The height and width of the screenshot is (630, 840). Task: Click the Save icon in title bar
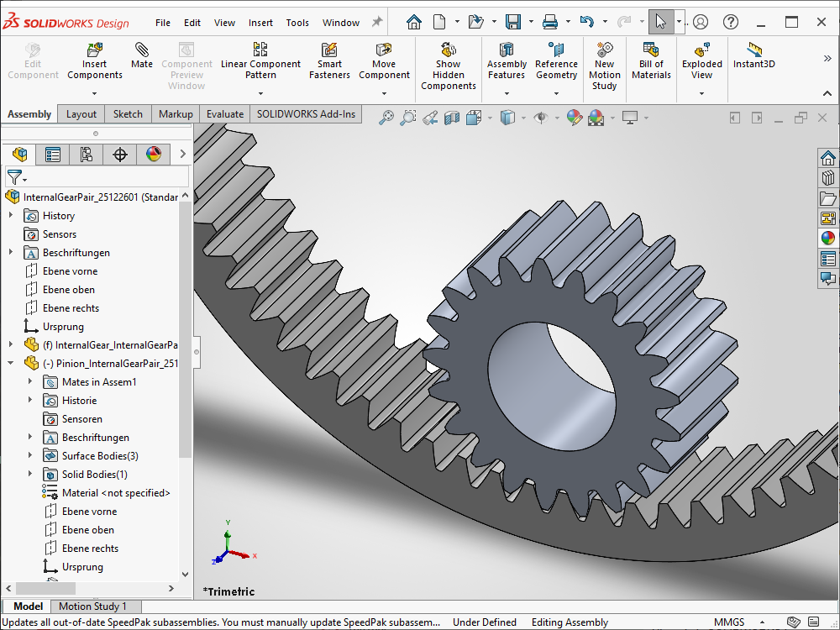tap(512, 23)
